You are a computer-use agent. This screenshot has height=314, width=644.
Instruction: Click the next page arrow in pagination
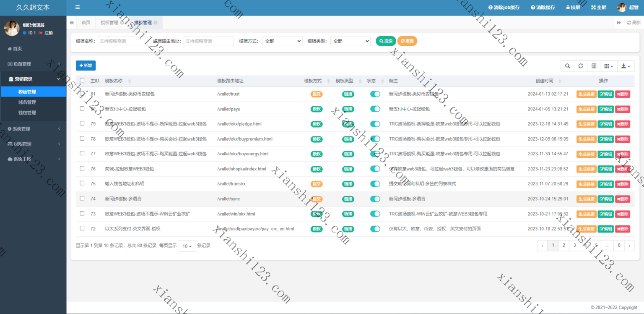(629, 246)
